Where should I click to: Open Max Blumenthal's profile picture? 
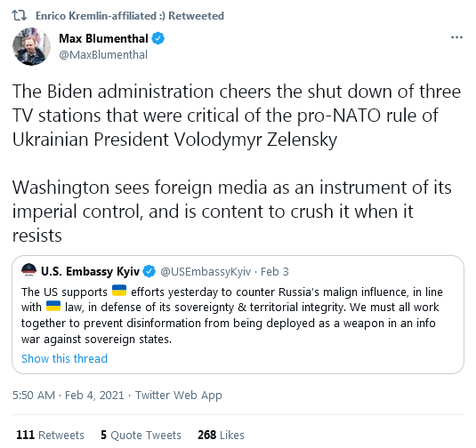31,46
